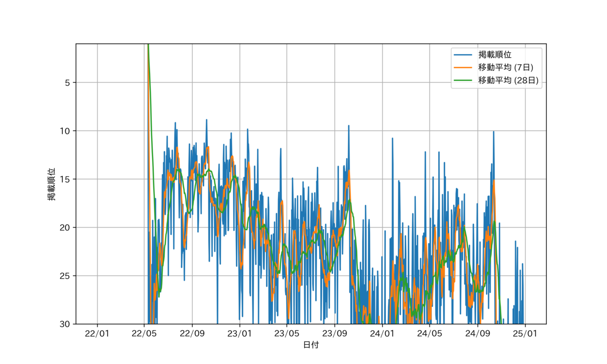Click the blue line sample in legend

click(464, 54)
